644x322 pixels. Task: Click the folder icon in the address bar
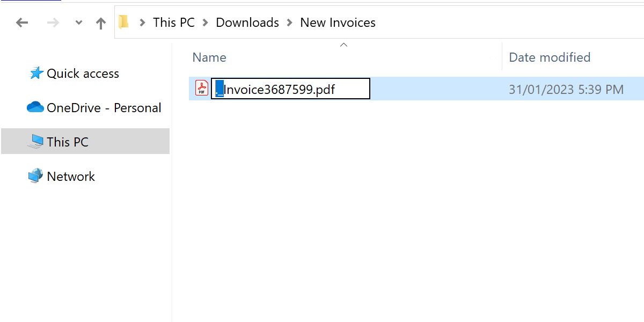click(x=124, y=22)
